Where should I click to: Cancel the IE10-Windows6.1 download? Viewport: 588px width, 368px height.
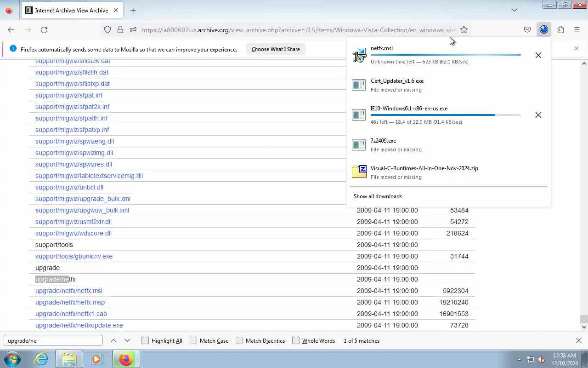tap(538, 115)
